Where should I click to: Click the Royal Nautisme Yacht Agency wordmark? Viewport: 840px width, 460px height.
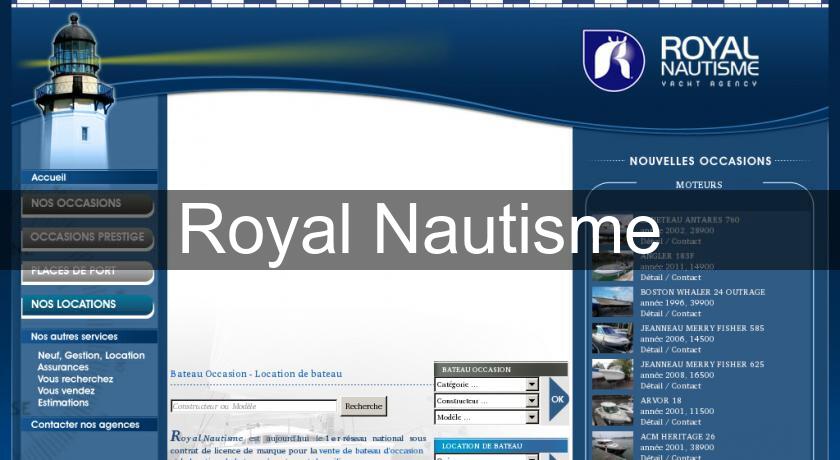(x=710, y=62)
